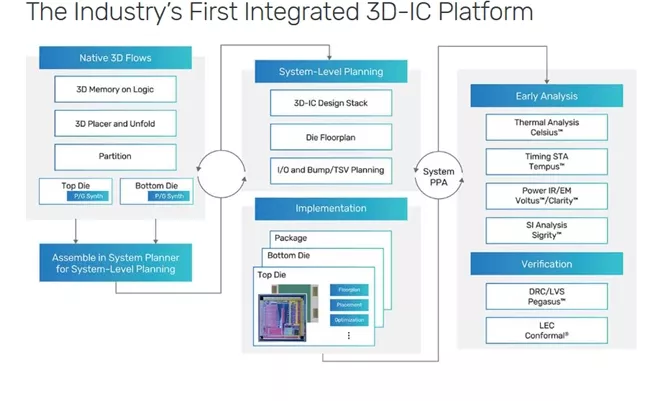666x401 pixels.
Task: Click the three-dot ellipsis under Optimization
Action: pyautogui.click(x=349, y=336)
